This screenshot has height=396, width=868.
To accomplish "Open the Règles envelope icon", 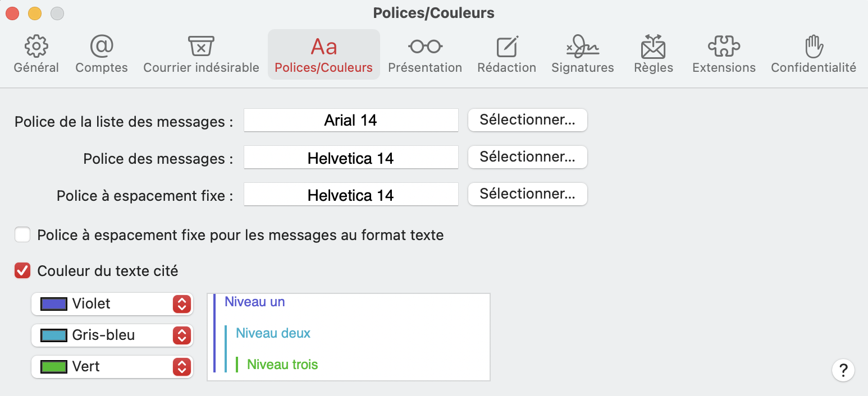I will [x=654, y=47].
